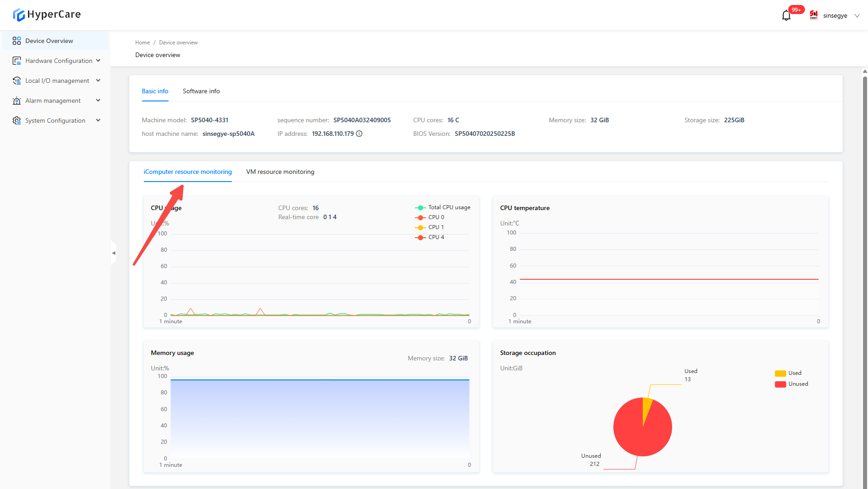Open the sinsegye user dropdown arrow

point(857,16)
